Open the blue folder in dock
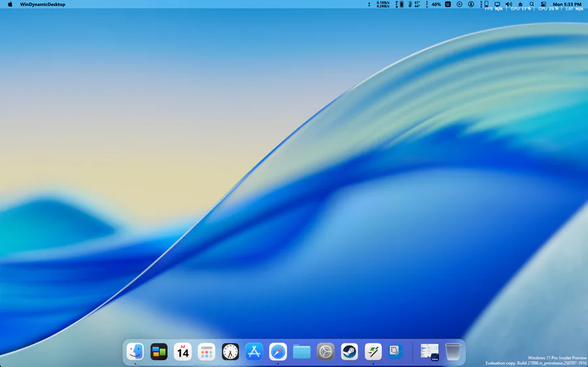Screen dimensions: 588x367 [302, 351]
